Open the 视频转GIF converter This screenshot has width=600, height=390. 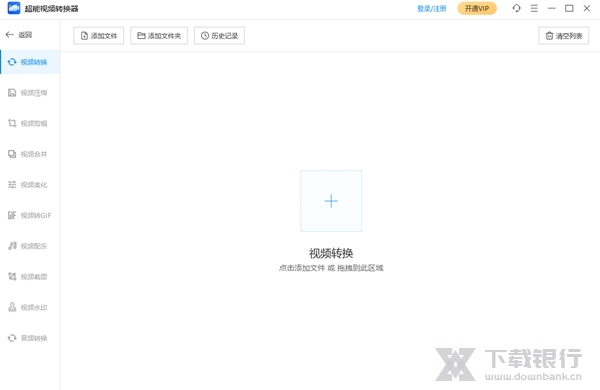tap(30, 215)
